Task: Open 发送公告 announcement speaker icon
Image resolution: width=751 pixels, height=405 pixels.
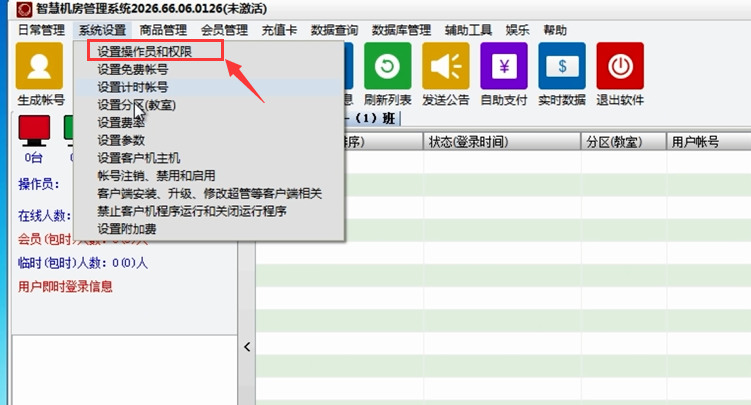Action: point(445,66)
